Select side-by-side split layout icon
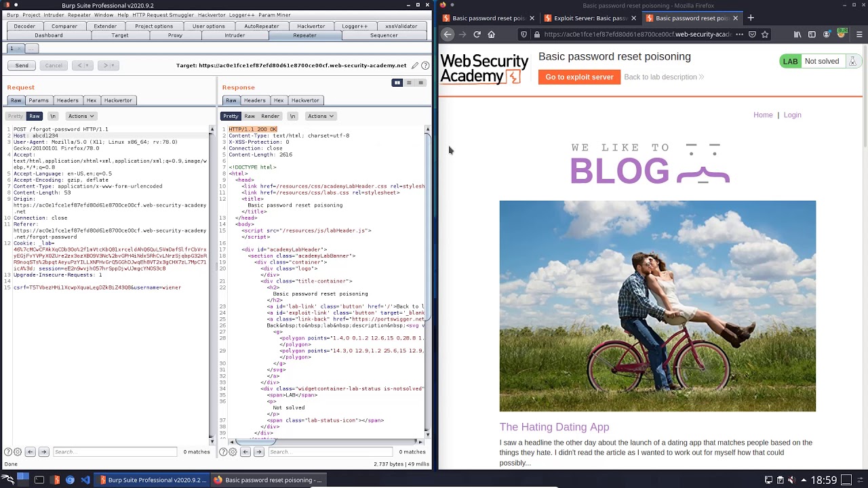Screen dimensions: 868x488 pos(397,83)
